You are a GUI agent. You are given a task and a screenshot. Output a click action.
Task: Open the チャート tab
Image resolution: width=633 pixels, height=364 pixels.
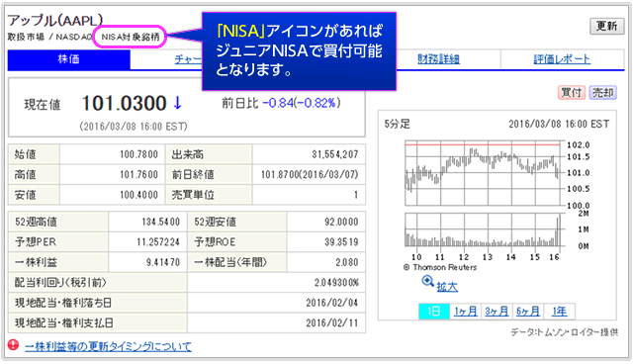(x=188, y=59)
